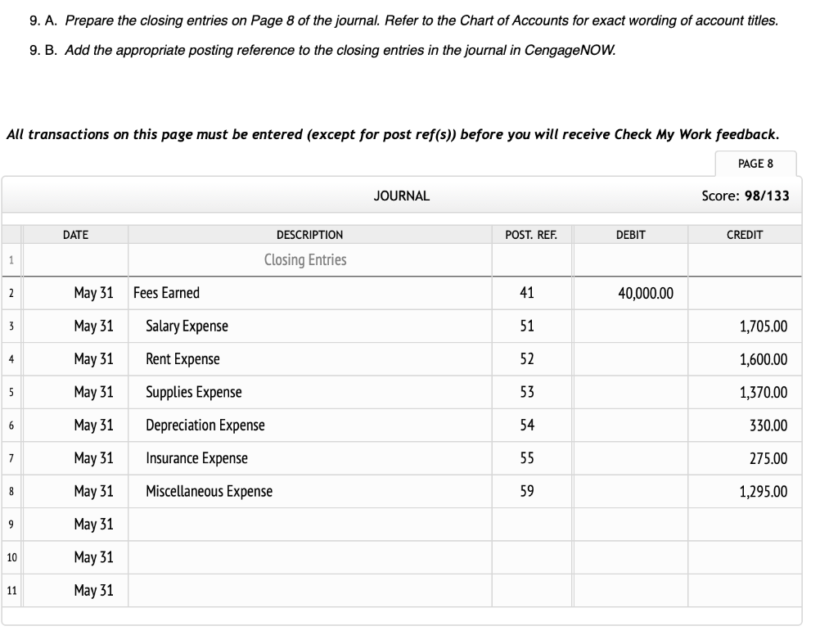Select the post reference cell showing 41
This screenshot has width=838, height=644.
pyautogui.click(x=530, y=292)
